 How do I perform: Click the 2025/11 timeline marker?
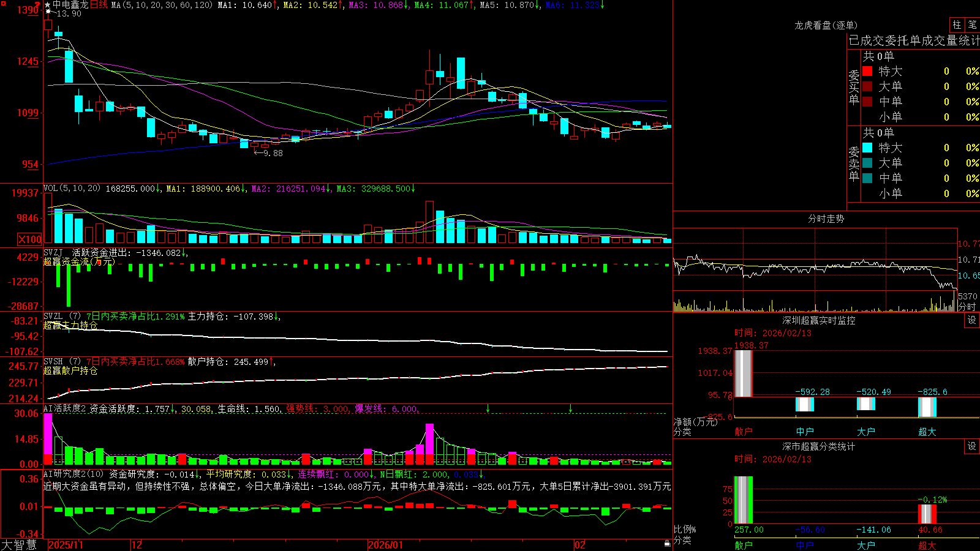(x=66, y=545)
